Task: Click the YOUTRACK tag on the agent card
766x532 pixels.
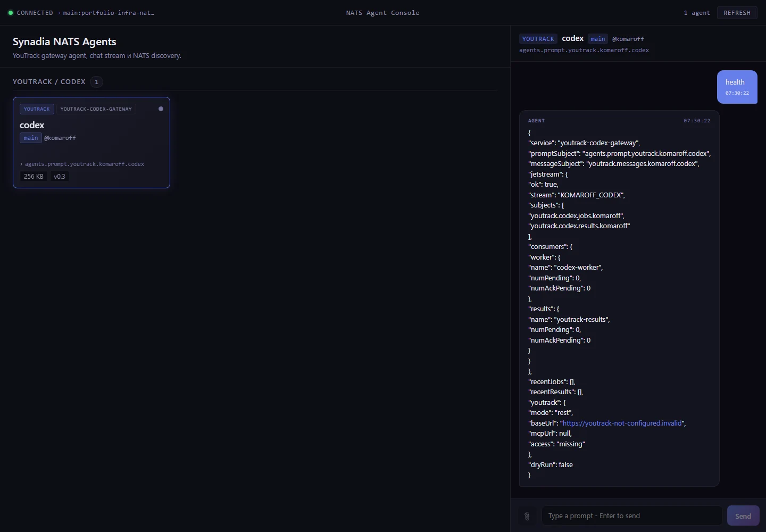Action: [x=37, y=109]
